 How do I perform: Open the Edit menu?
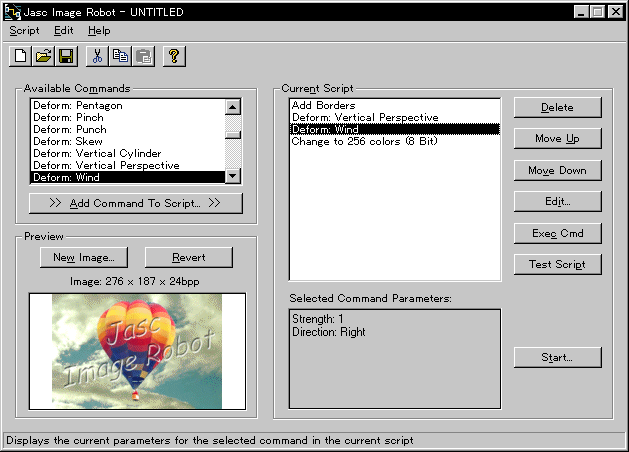click(64, 30)
